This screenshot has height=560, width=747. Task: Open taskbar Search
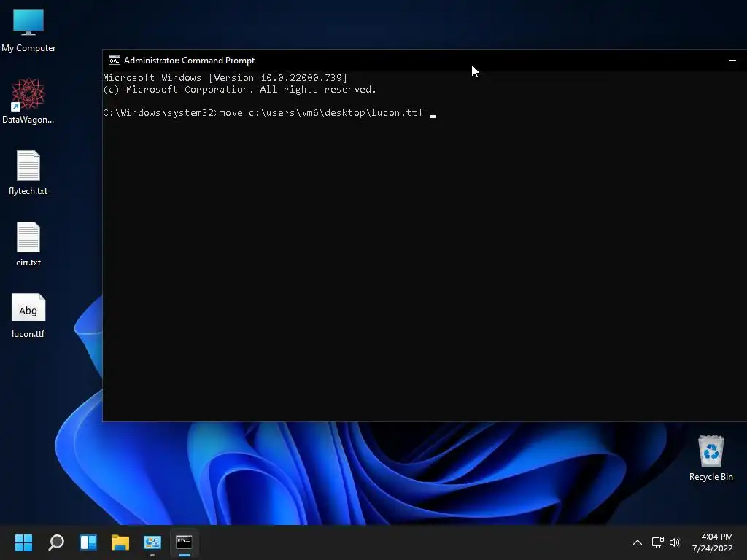pyautogui.click(x=56, y=542)
